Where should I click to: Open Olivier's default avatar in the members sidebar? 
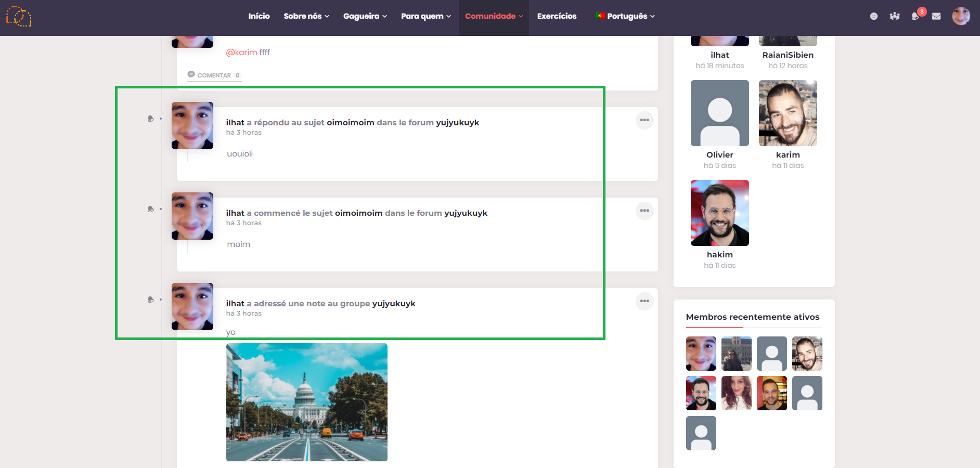pos(720,113)
